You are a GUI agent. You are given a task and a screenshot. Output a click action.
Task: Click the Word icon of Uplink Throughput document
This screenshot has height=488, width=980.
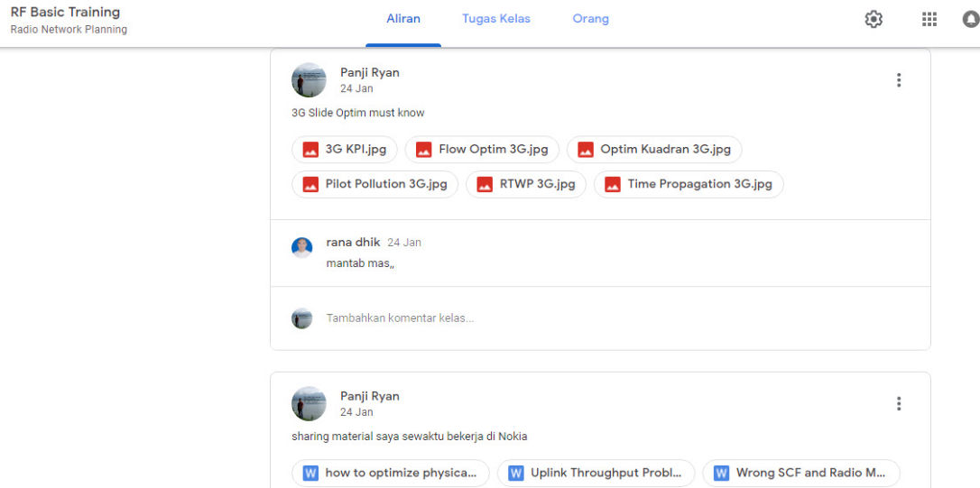tap(516, 473)
